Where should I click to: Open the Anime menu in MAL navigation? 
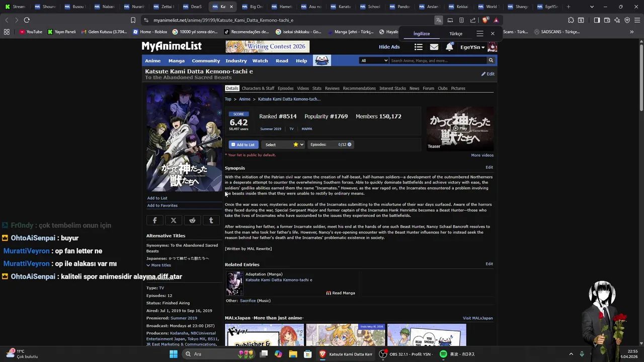(153, 60)
